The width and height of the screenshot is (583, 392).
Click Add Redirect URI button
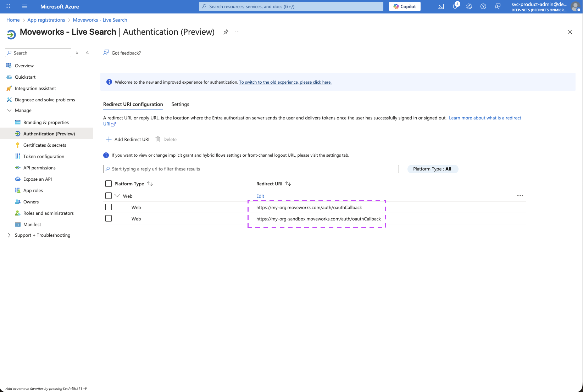point(128,139)
